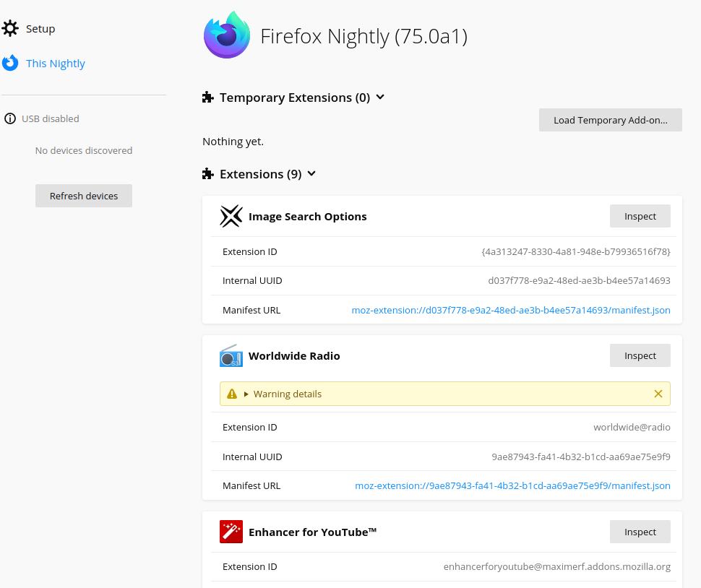Image resolution: width=701 pixels, height=588 pixels.
Task: Expand the Warning details disclosure triangle
Action: click(x=246, y=394)
